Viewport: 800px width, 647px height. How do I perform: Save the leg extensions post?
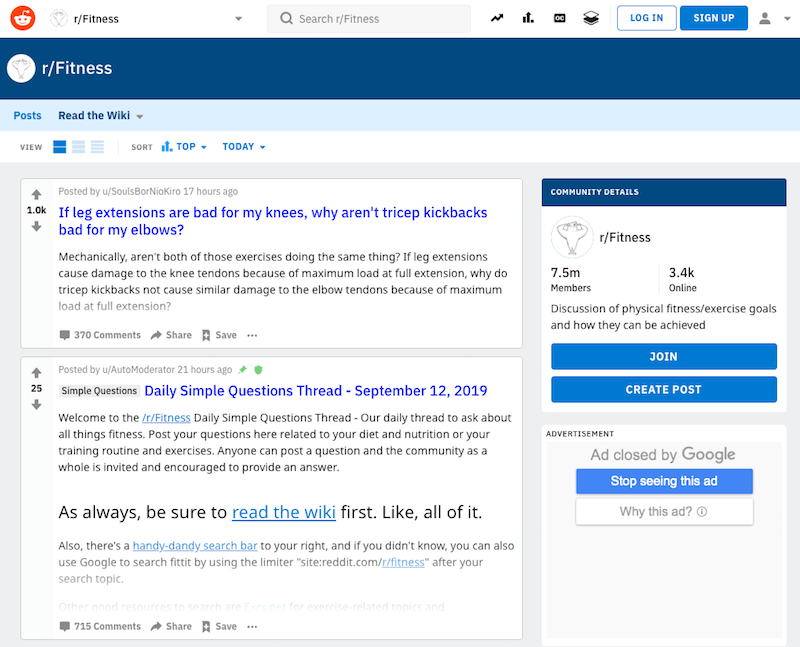[x=219, y=335]
